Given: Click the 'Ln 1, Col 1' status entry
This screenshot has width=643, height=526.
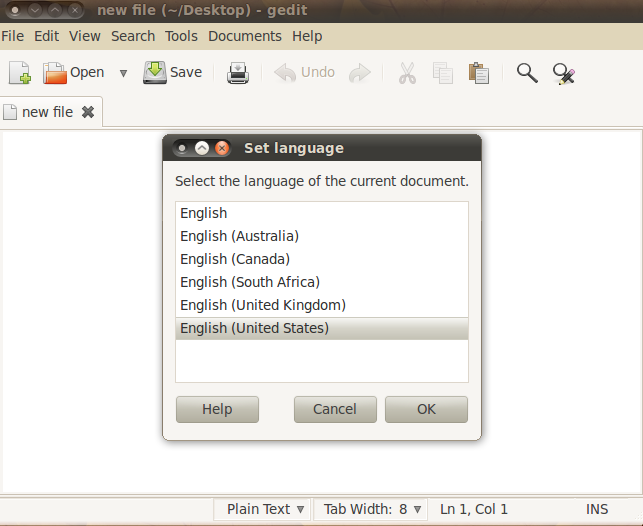Looking at the screenshot, I should [474, 509].
